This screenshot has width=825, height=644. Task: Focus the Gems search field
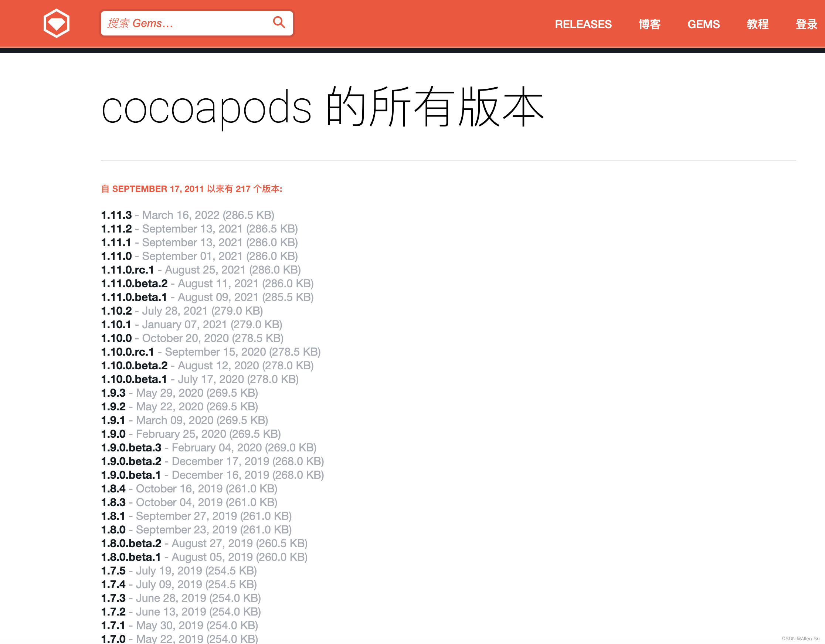tap(185, 23)
